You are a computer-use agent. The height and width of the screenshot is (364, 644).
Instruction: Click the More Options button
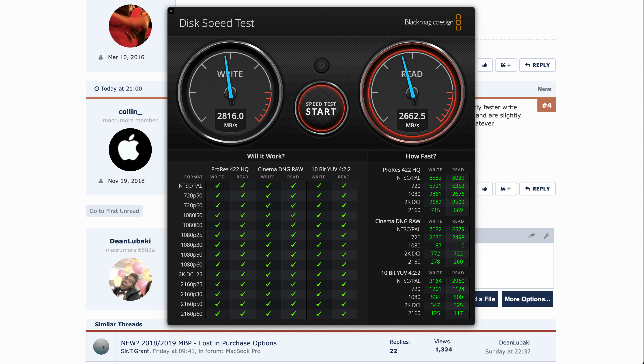[x=527, y=299]
